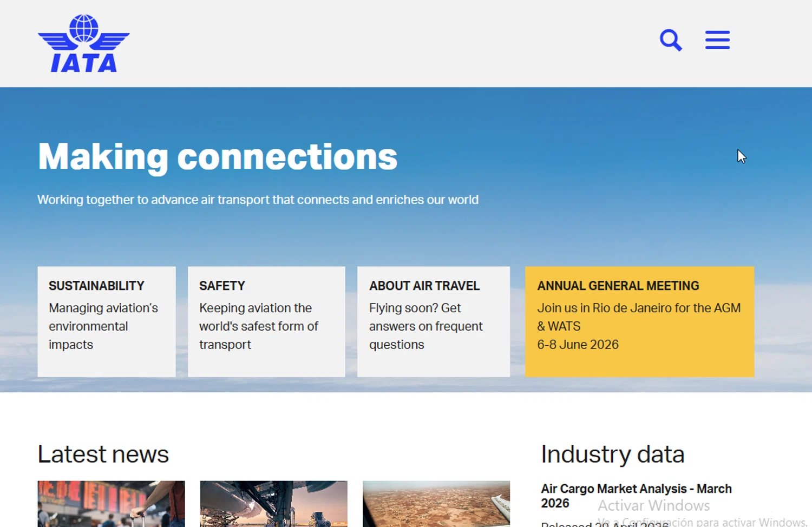
Task: Open the Safety card
Action: (x=266, y=321)
